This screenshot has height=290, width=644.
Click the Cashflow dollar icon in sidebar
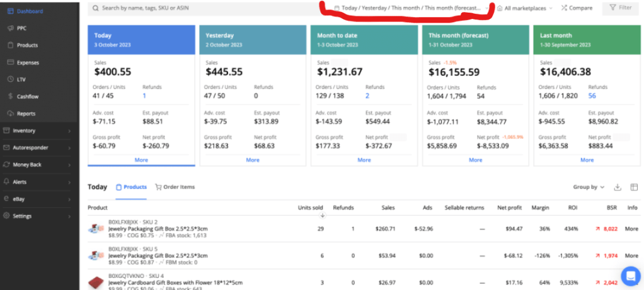(11, 96)
